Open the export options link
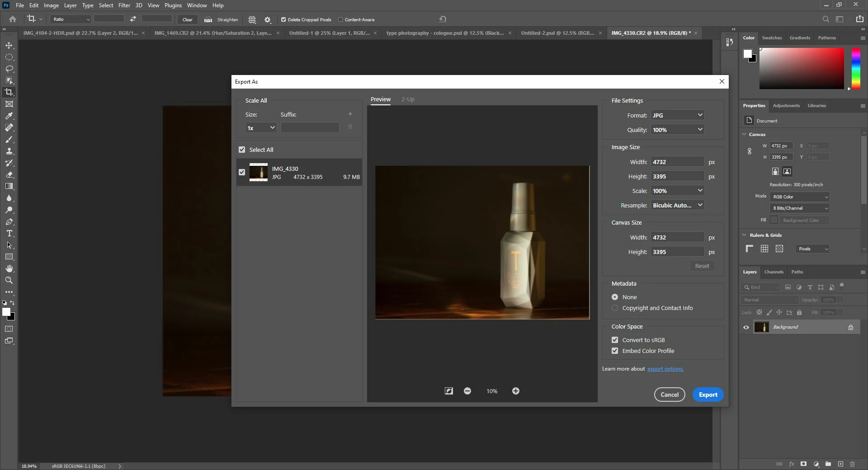This screenshot has width=868, height=470. click(665, 369)
